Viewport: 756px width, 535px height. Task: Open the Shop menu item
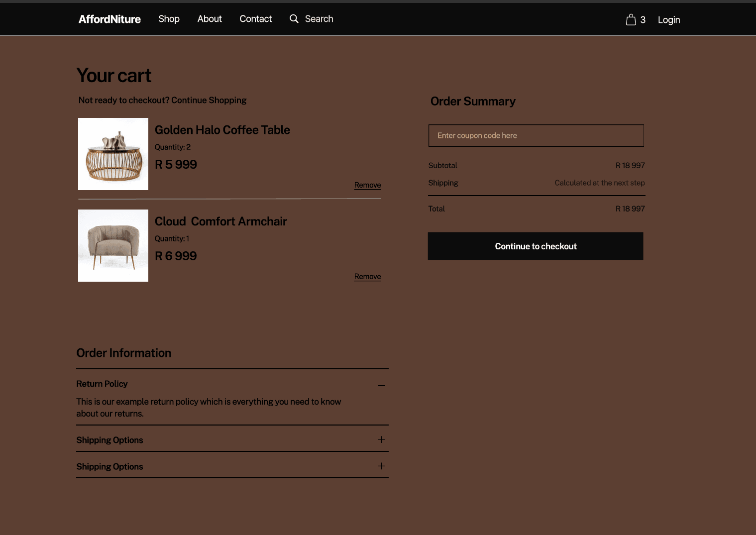pos(169,19)
